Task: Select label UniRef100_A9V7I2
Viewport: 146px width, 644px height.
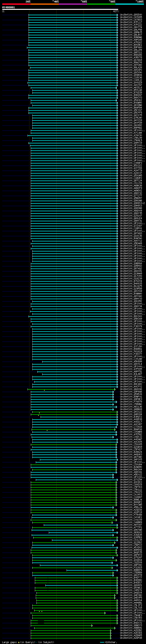Action: point(131,241)
